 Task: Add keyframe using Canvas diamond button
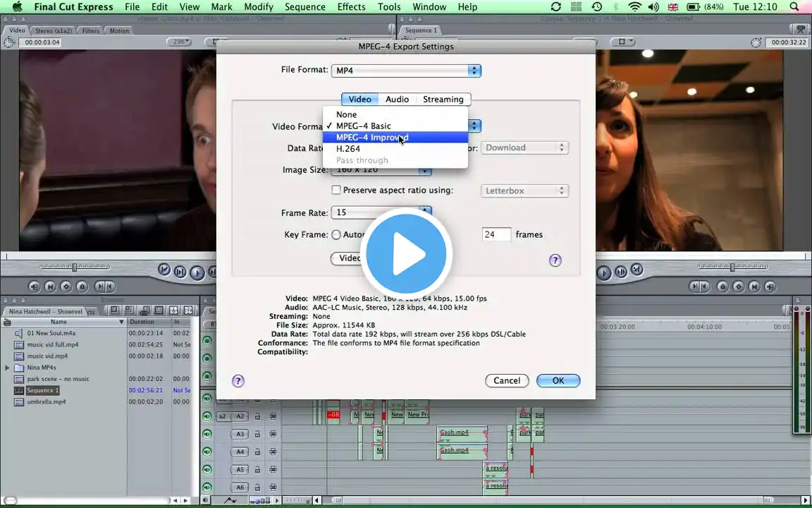[739, 286]
